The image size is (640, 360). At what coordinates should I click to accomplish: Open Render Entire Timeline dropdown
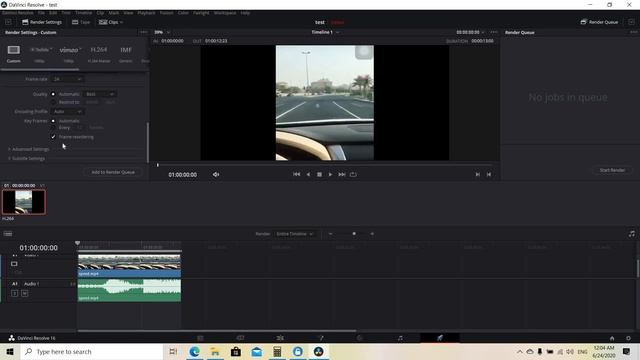tap(295, 234)
